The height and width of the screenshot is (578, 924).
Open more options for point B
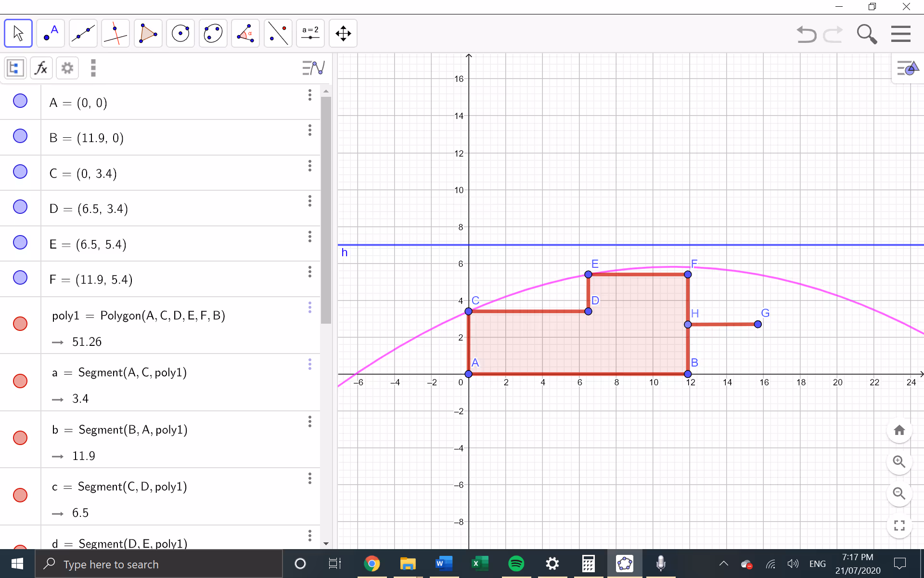coord(310,131)
